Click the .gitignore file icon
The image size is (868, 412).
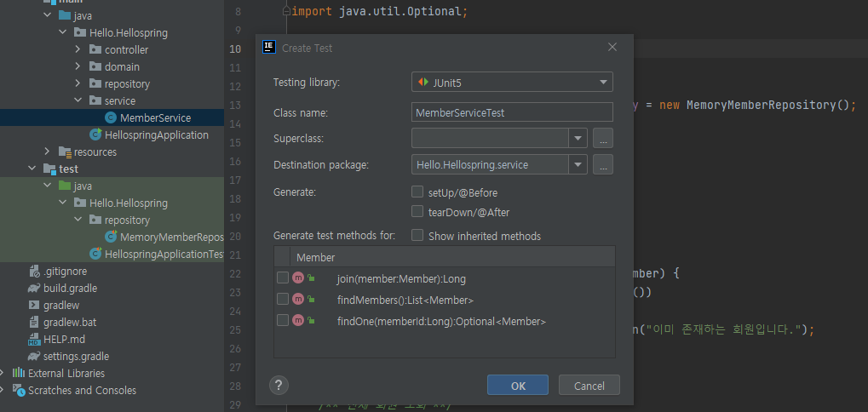tap(35, 271)
